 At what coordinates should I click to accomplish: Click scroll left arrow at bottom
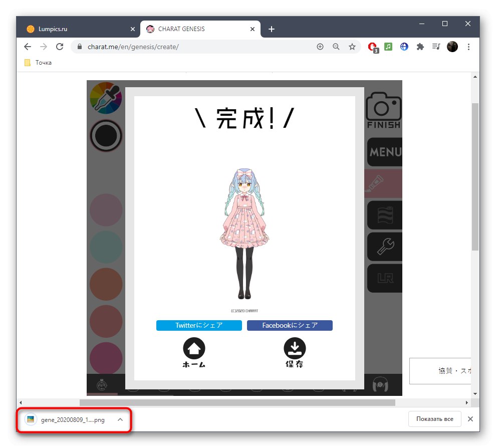pyautogui.click(x=21, y=403)
